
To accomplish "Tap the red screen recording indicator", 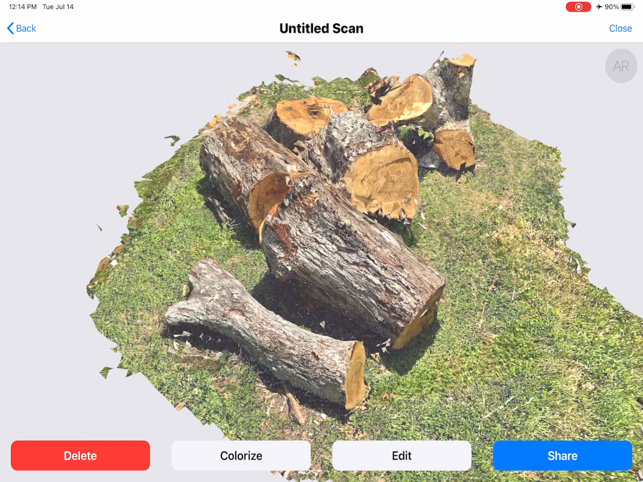I will coord(578,7).
